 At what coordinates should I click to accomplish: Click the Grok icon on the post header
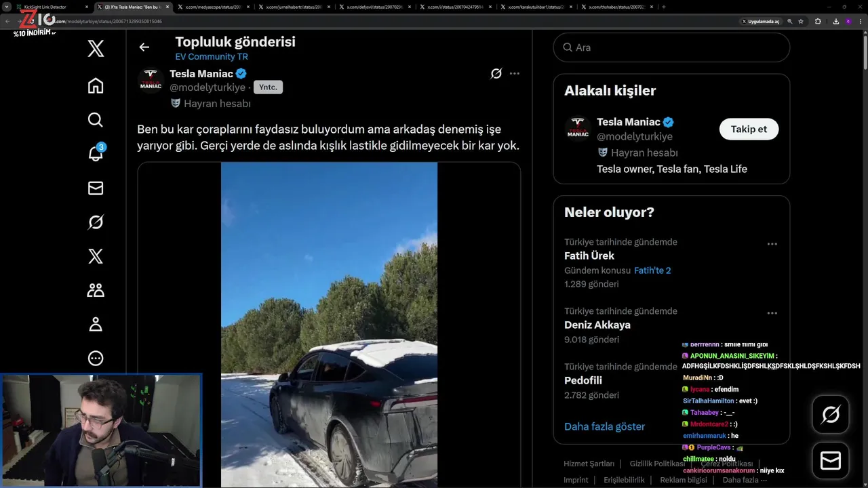pos(496,73)
